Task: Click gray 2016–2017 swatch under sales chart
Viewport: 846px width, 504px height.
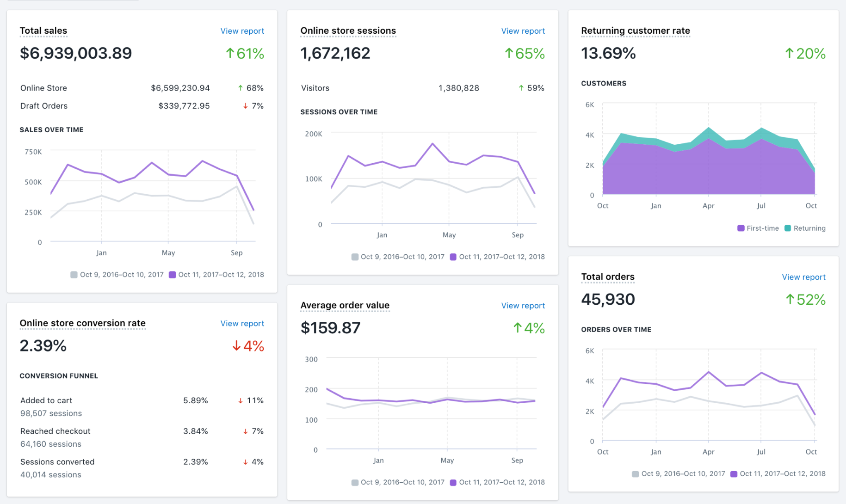Action: coord(74,275)
